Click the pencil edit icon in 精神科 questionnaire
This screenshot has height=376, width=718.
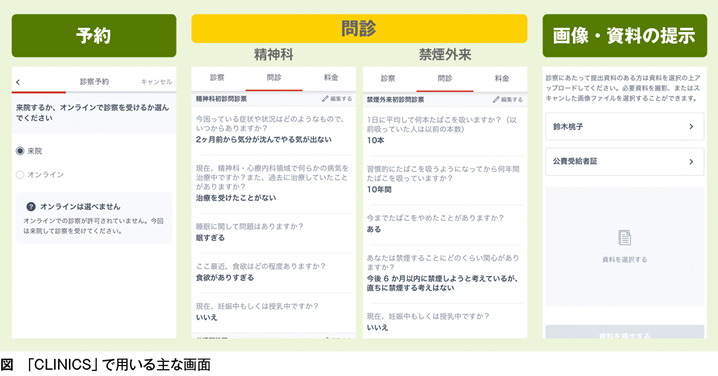click(325, 98)
